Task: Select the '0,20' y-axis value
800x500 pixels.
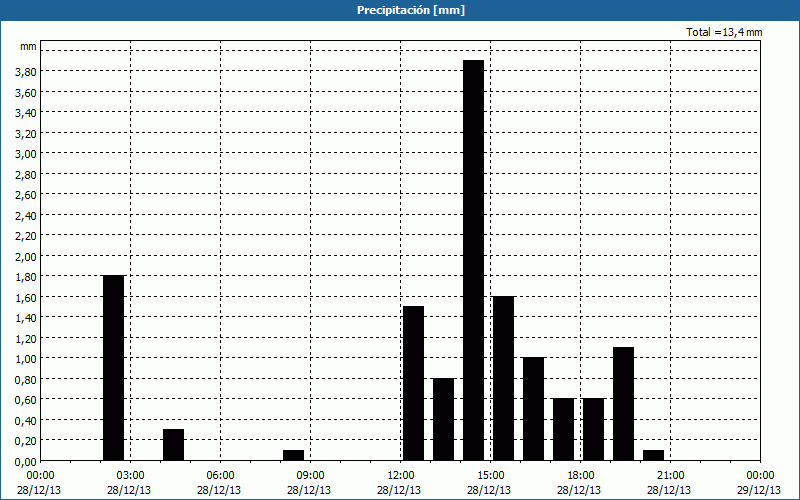Action: click(x=26, y=441)
